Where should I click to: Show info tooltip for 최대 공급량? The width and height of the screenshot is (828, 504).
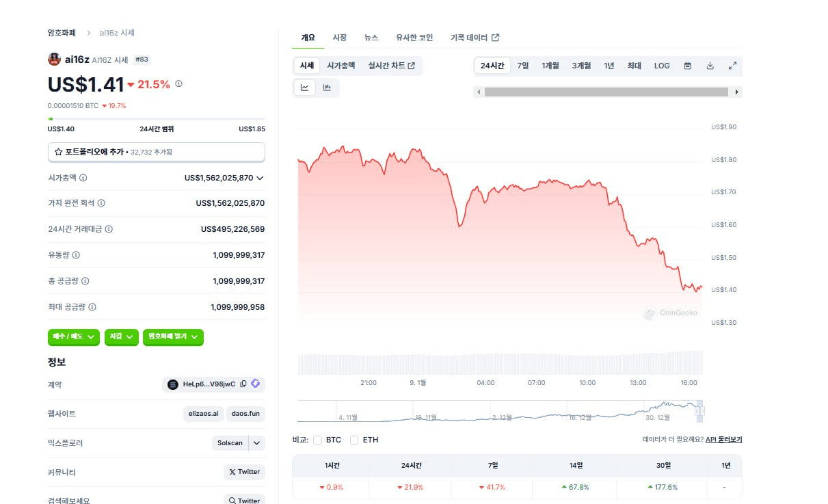92,307
